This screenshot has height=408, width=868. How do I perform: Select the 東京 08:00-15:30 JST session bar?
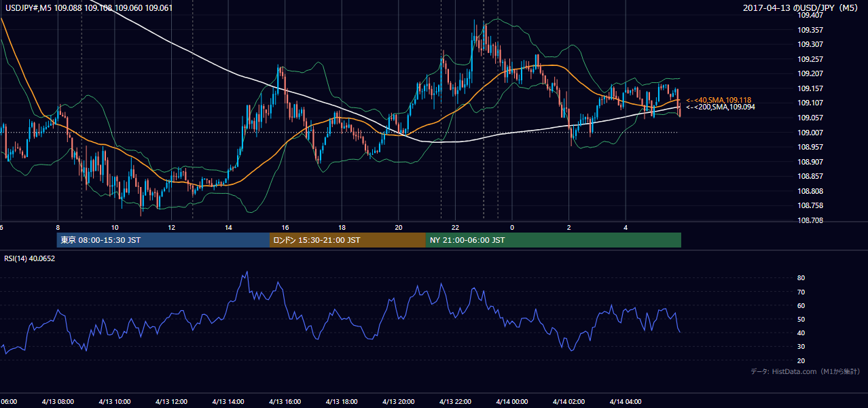(x=163, y=240)
